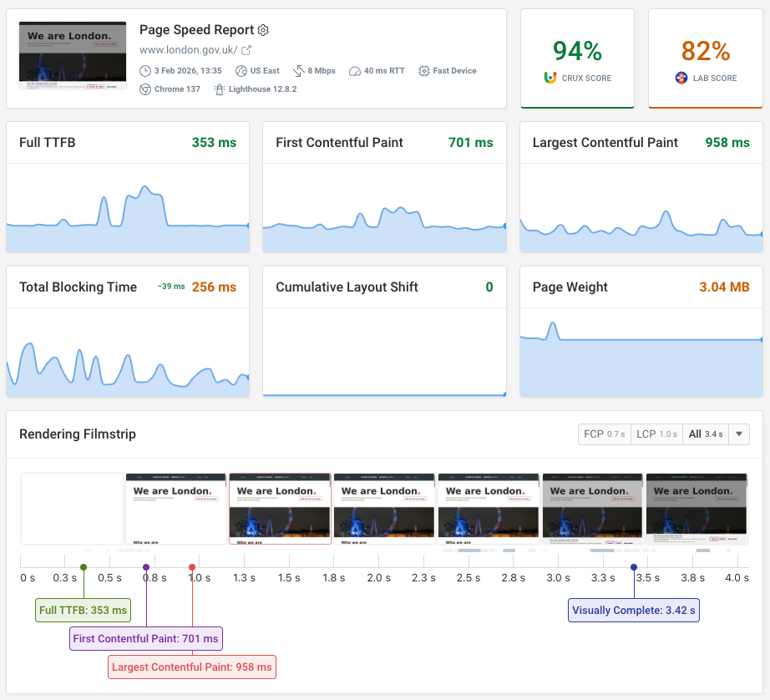Image resolution: width=770 pixels, height=700 pixels.
Task: Select the LCP 1.0 s filmstrip segment
Action: 656,434
